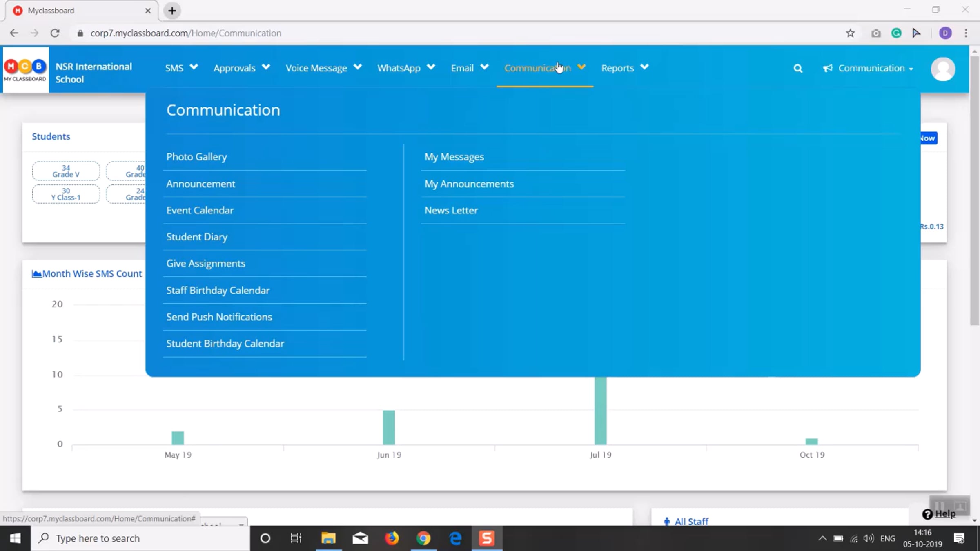Open the Chrome profile D avatar
Image resolution: width=980 pixels, height=551 pixels.
945,33
